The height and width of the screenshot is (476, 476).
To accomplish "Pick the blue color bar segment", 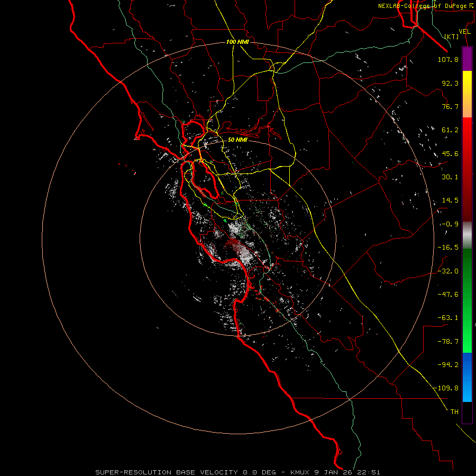I will click(x=467, y=377).
